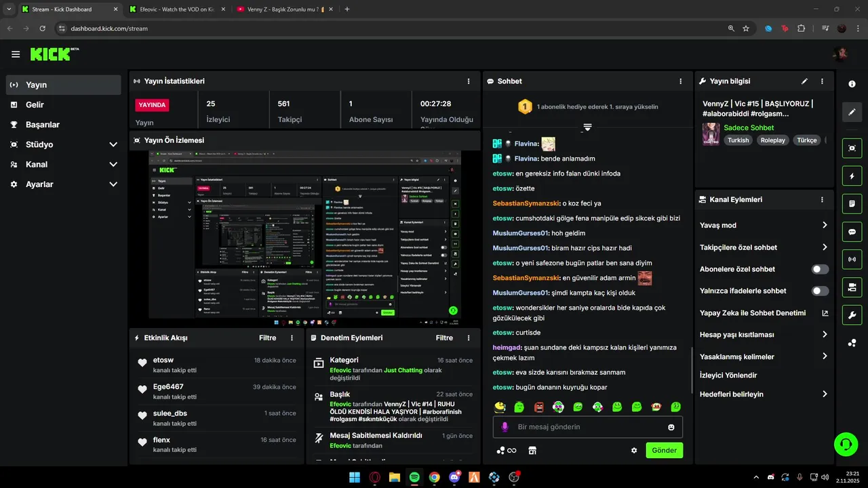The image size is (868, 488).
Task: Open Yapay Zeka ile Sohbet Denetimi link
Action: click(x=764, y=313)
